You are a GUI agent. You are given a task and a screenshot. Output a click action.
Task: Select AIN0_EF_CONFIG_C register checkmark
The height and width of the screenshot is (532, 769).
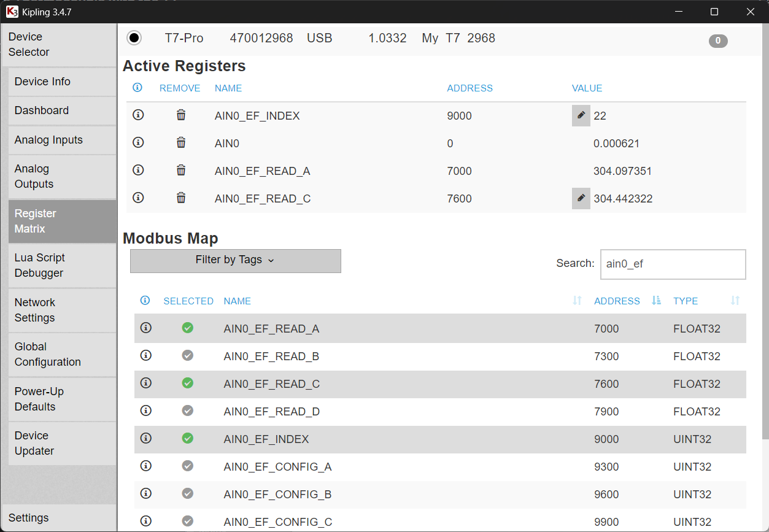coord(188,521)
